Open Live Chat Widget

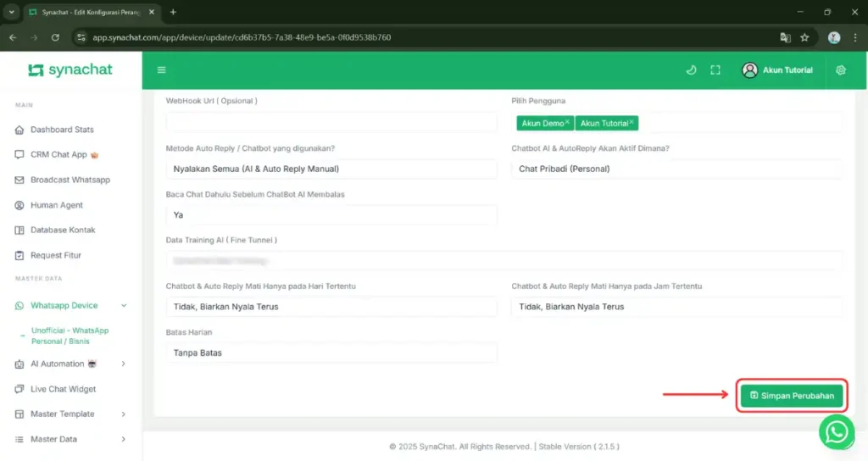point(63,389)
